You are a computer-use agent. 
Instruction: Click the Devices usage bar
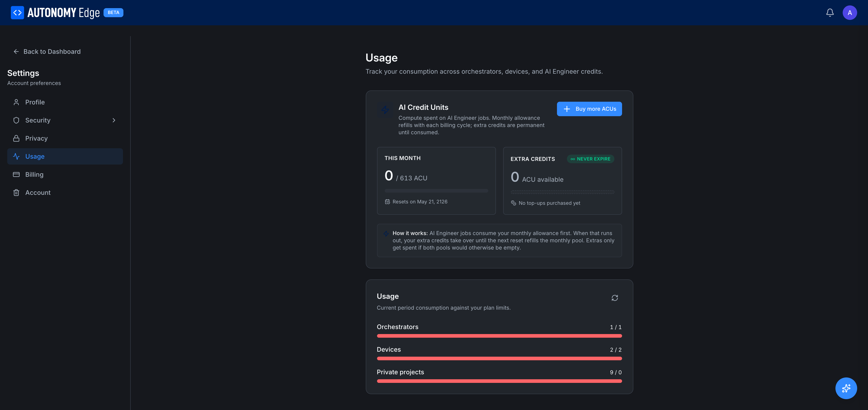[499, 358]
